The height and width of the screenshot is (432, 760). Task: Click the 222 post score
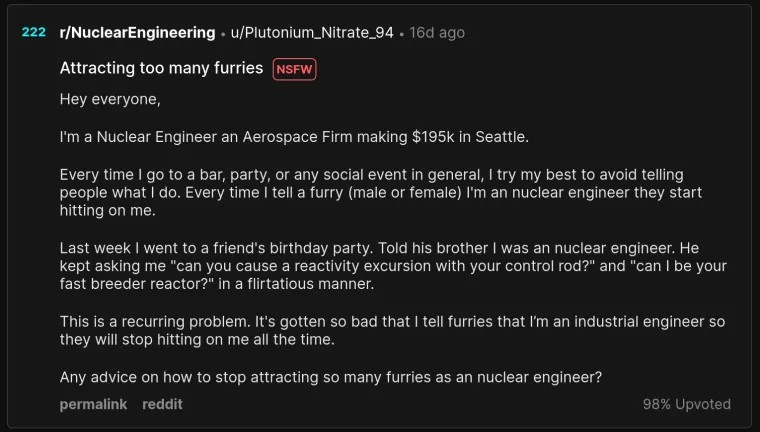[x=33, y=32]
